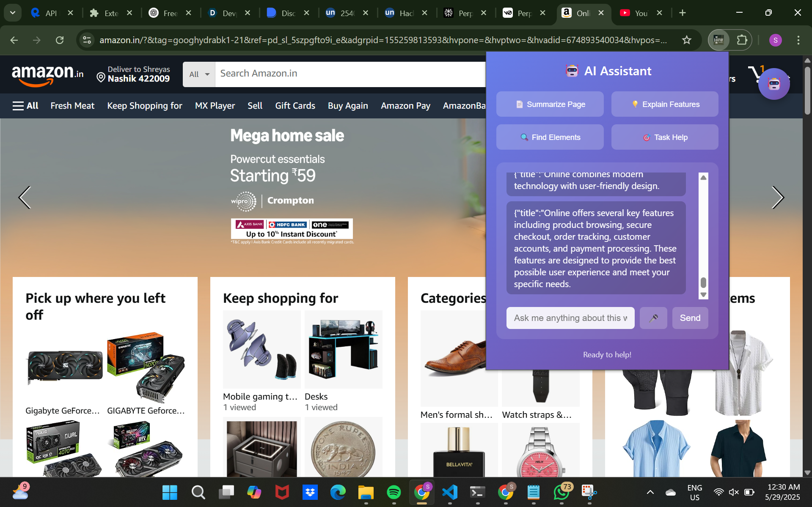Click the GIGABYTE Geforce 5070 card image
The image size is (812, 507).
146,367
